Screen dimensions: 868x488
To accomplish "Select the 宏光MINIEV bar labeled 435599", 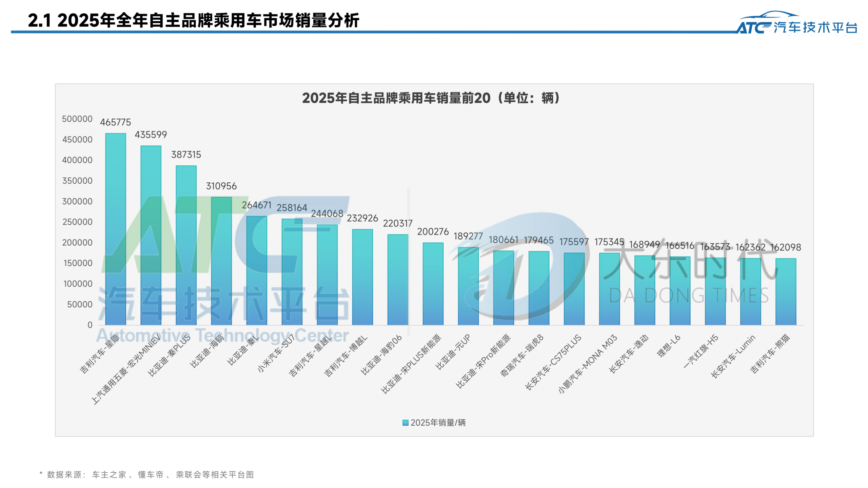I will click(151, 235).
